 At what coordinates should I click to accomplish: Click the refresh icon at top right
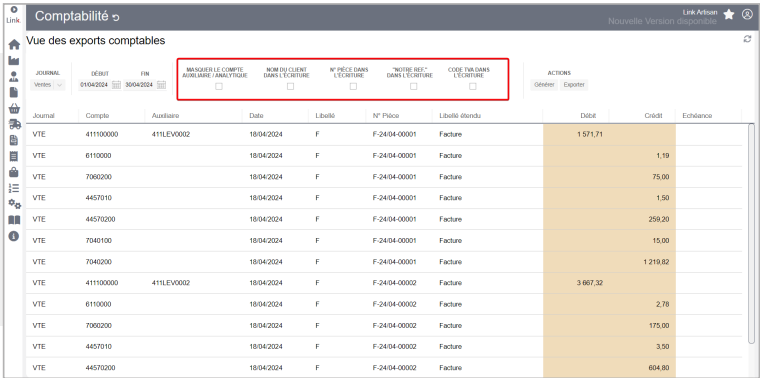[x=747, y=39]
